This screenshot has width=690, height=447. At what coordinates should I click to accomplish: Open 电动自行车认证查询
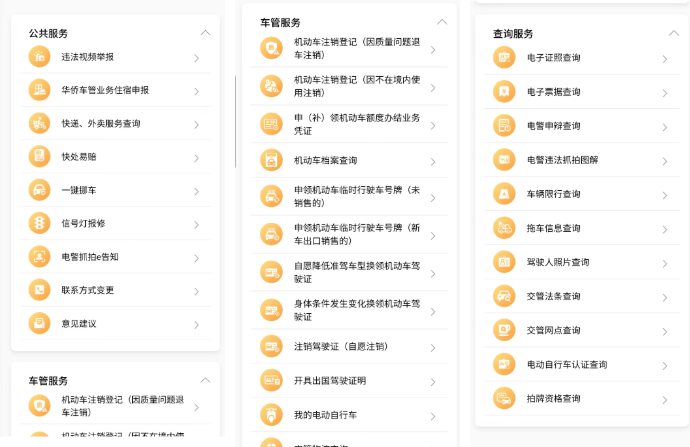click(567, 365)
